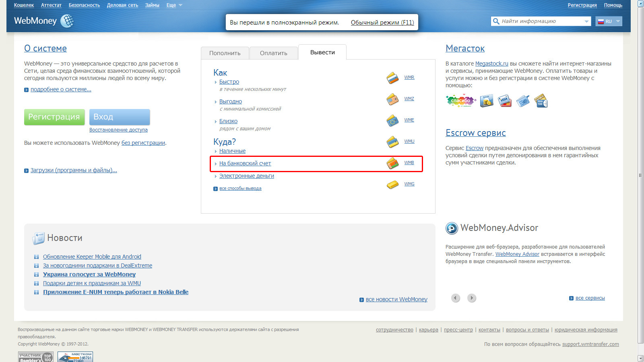Screen dimensions: 644x362
Task: Click the Местком counter badge
Action: pos(75,357)
